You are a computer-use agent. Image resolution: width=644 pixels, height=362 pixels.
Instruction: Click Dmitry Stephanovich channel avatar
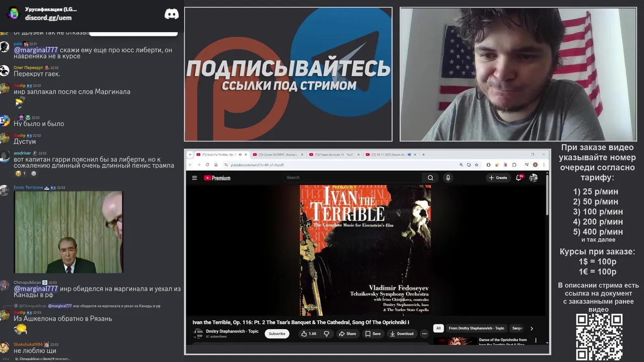coord(198,333)
